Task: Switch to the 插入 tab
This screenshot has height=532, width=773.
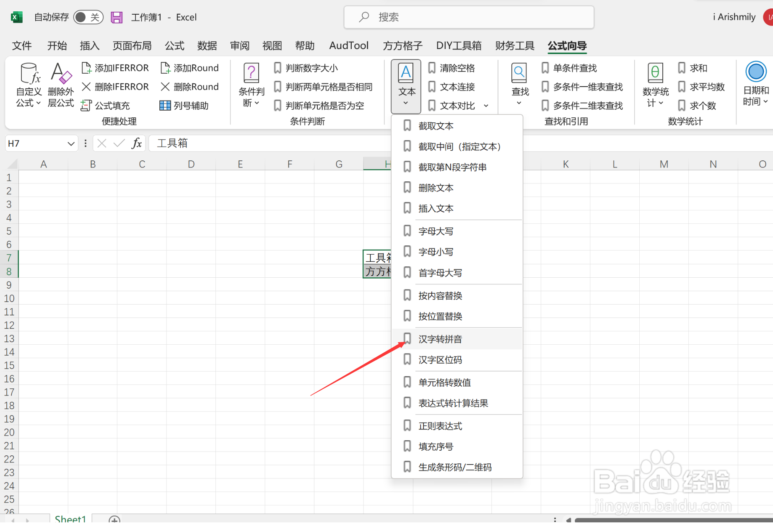Action: [x=90, y=46]
